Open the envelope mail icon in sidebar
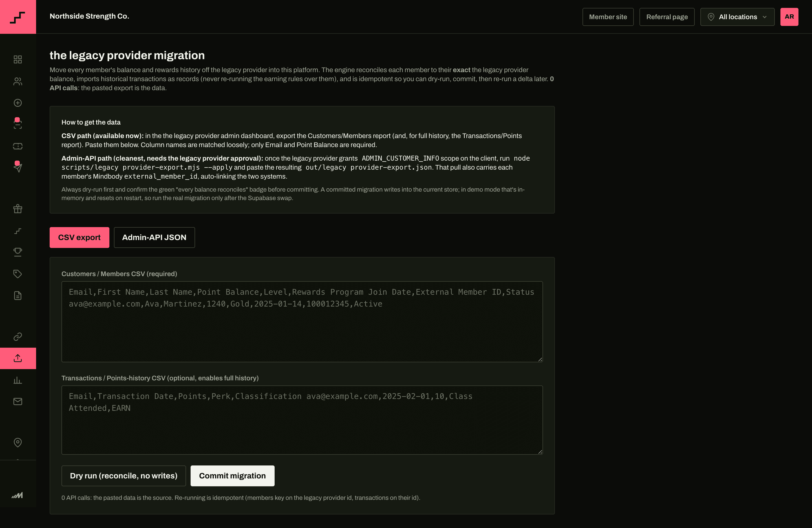Image resolution: width=812 pixels, height=528 pixels. pos(18,401)
